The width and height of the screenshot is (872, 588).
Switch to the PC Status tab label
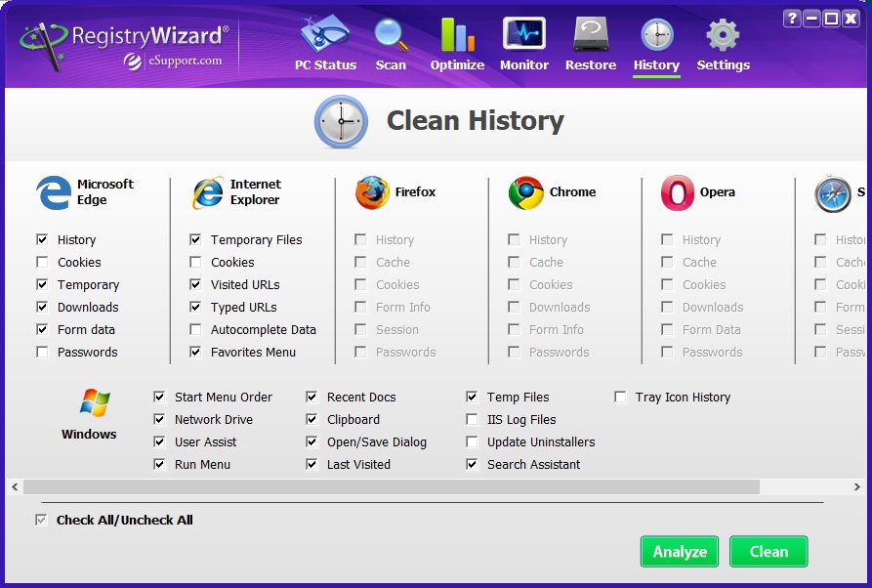(x=325, y=65)
